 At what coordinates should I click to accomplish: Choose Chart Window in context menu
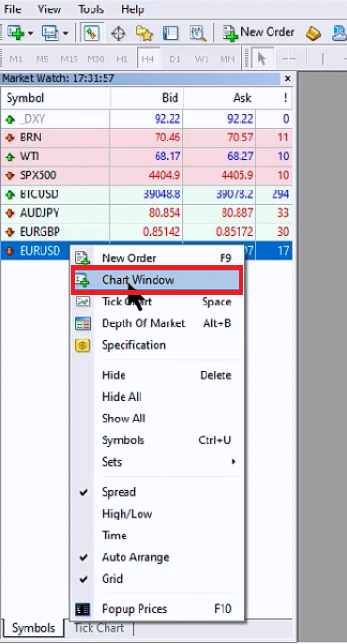(157, 280)
